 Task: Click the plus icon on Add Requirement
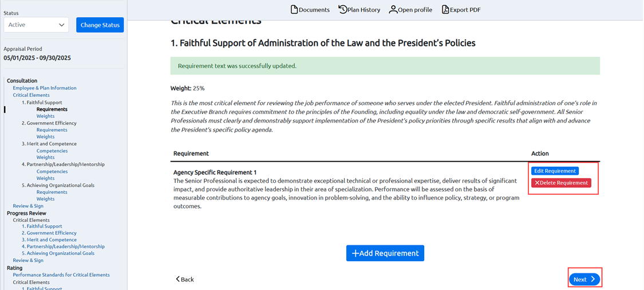coord(355,253)
